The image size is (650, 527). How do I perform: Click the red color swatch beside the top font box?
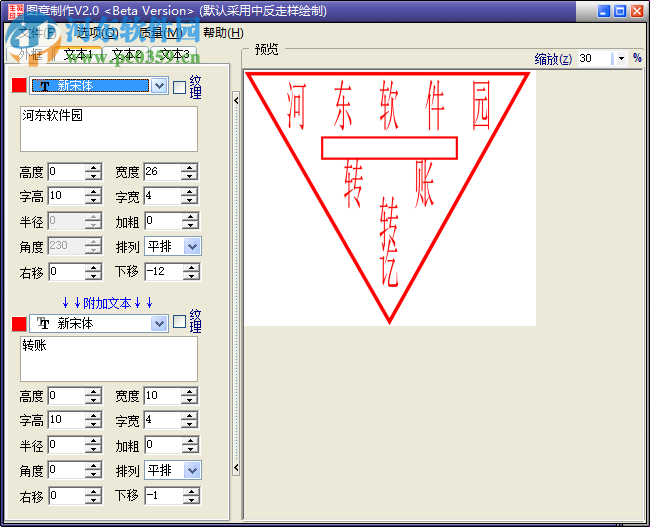click(x=19, y=85)
